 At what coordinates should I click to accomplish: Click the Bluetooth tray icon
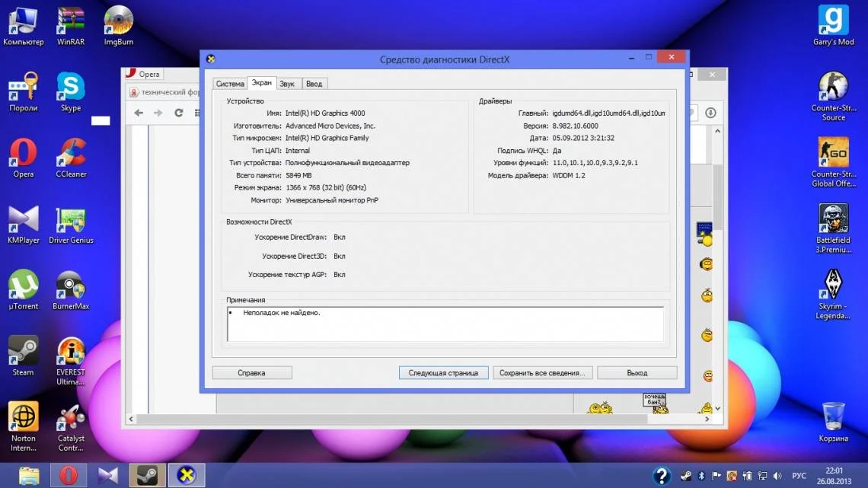tap(700, 476)
